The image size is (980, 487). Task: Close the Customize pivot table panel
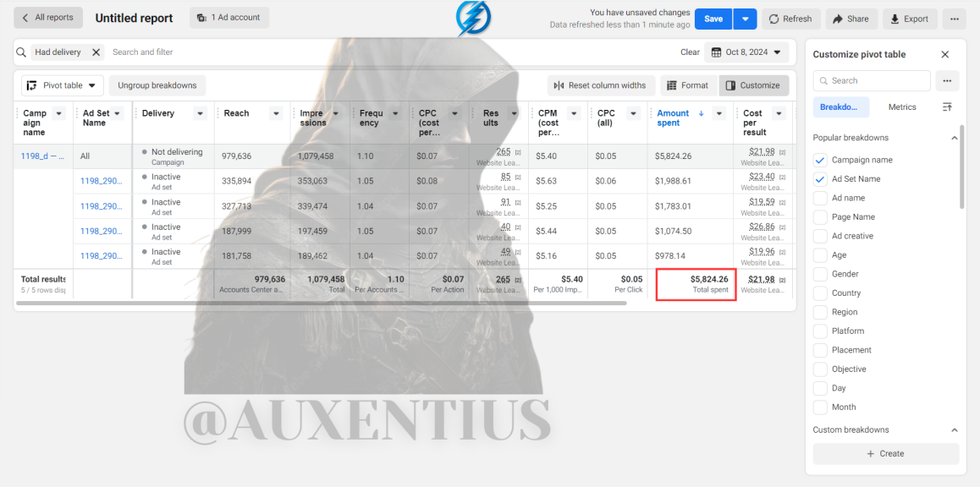click(945, 54)
